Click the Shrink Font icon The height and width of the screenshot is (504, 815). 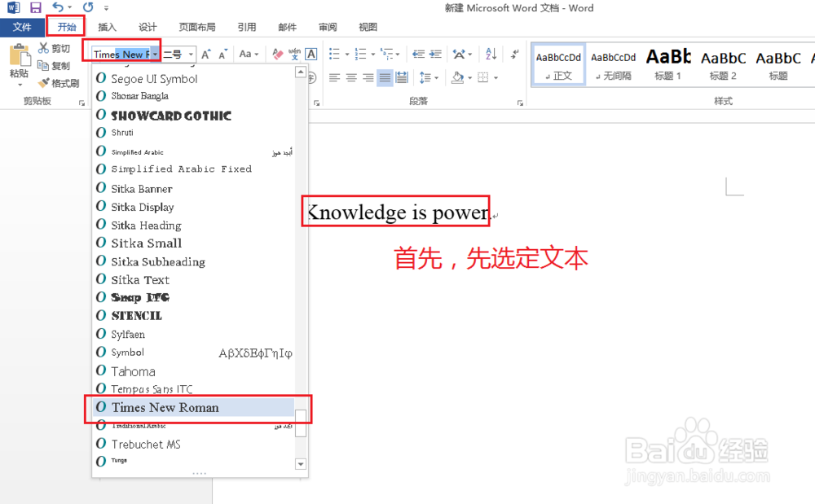click(223, 54)
